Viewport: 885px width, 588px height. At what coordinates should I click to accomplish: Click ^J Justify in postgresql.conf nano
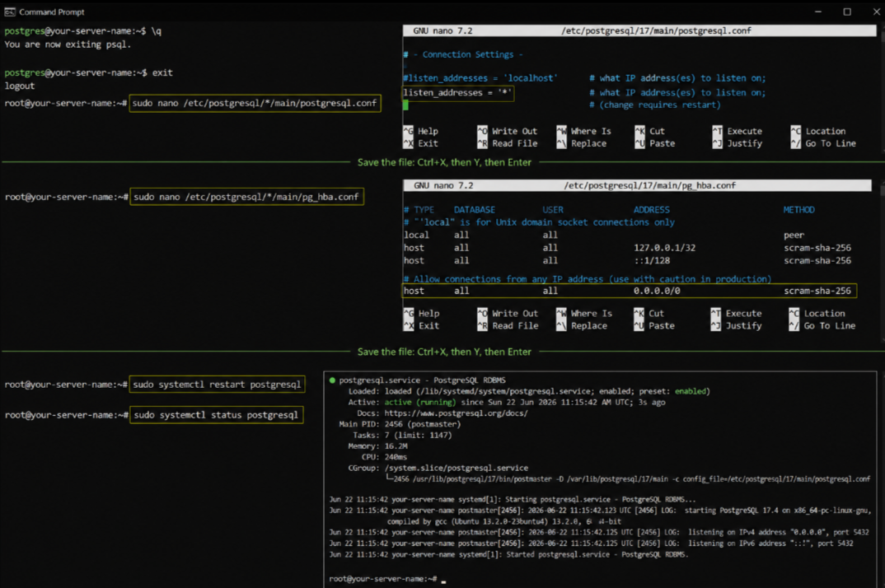coord(737,143)
